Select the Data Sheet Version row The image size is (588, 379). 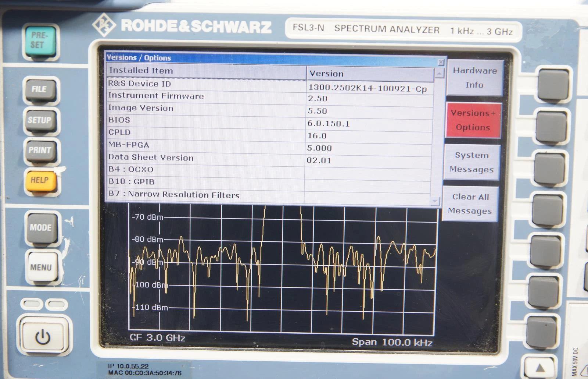(x=269, y=159)
